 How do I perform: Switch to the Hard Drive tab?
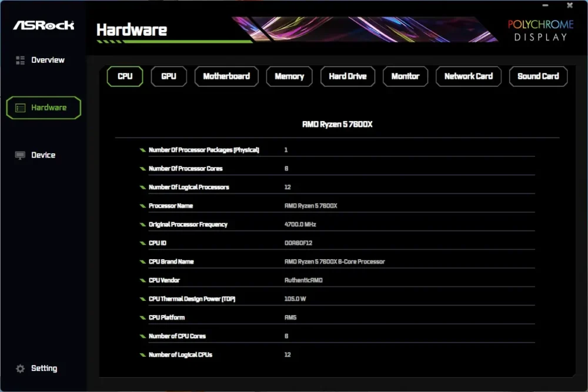[348, 76]
